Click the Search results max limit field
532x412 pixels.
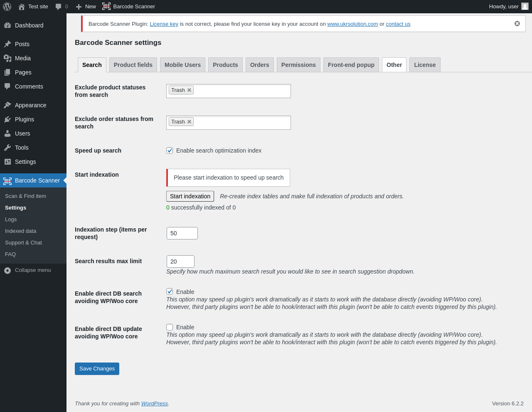[180, 262]
